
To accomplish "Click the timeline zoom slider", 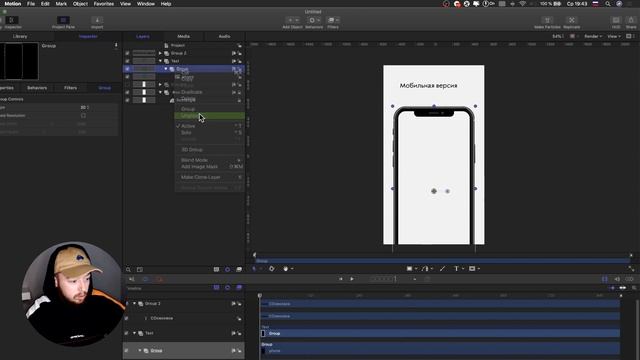I will tap(622, 288).
